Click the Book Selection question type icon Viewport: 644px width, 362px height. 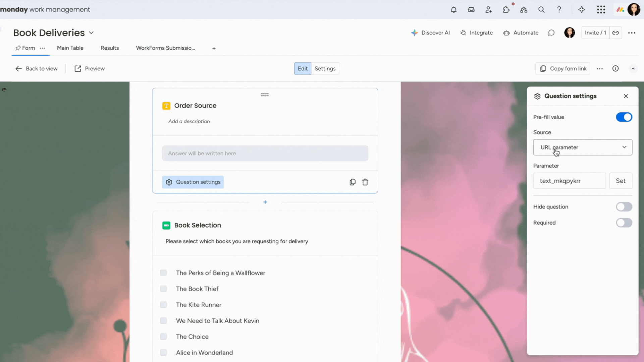[x=166, y=226]
